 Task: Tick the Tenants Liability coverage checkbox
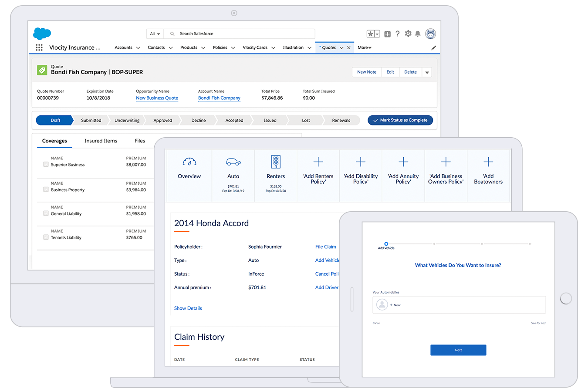(46, 237)
